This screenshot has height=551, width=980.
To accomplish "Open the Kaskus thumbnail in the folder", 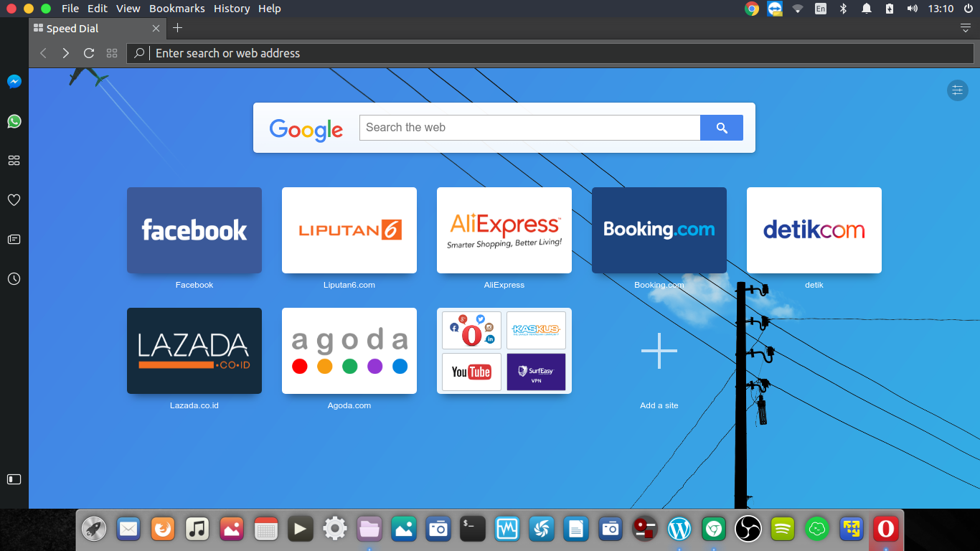I will (536, 330).
